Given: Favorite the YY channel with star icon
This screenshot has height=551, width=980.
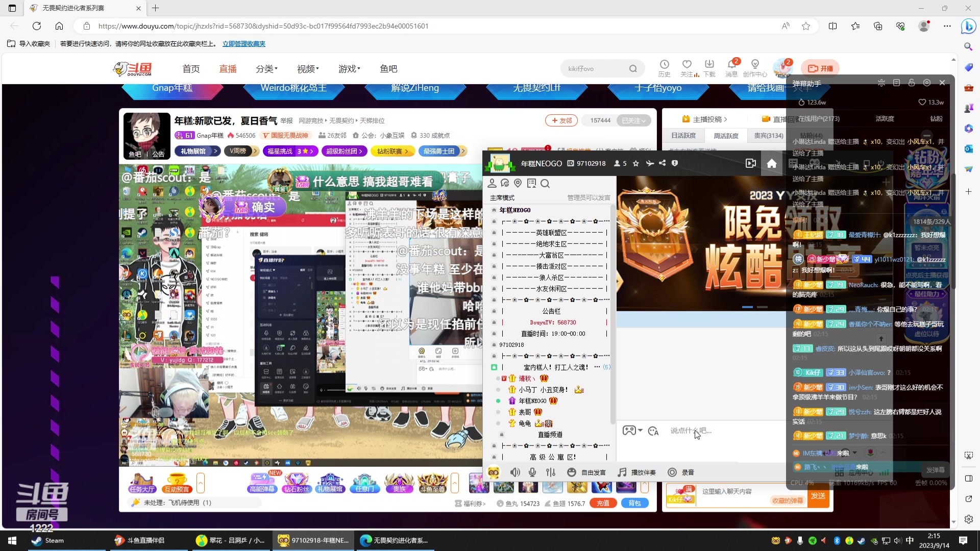Looking at the screenshot, I should tap(635, 163).
